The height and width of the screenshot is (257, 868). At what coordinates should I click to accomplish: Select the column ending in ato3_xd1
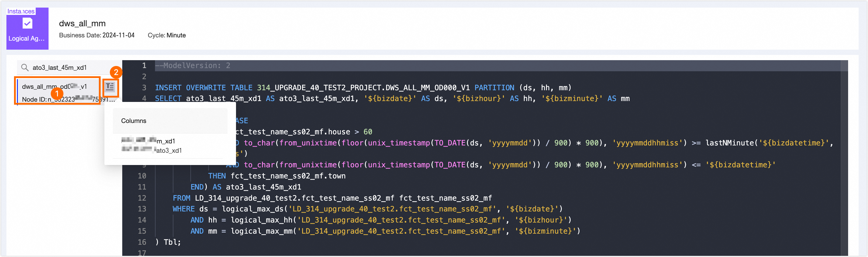coord(151,150)
